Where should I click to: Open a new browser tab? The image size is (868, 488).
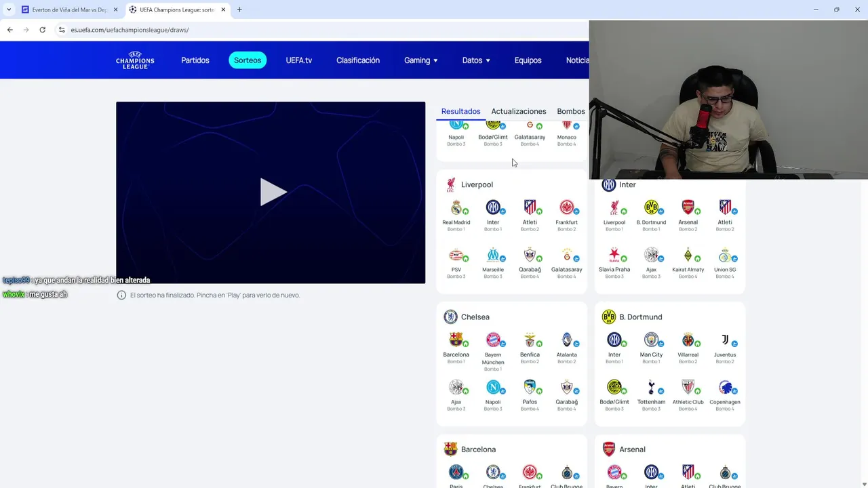point(239,9)
